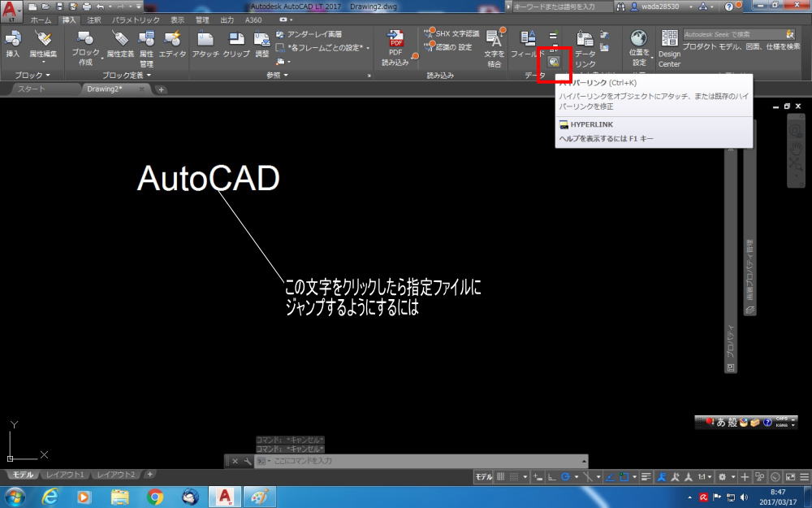Open the パラメトリック ribbon tab
This screenshot has width=812, height=508.
(136, 20)
